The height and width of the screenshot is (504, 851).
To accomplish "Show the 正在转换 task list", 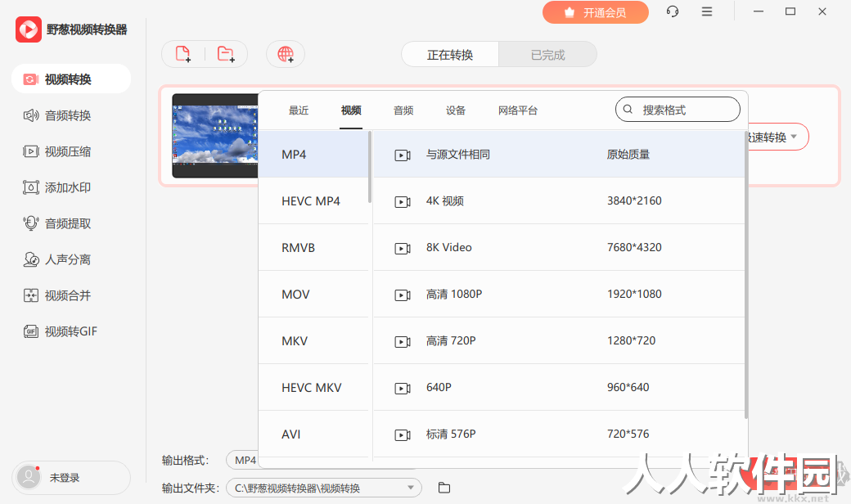I will pos(450,55).
